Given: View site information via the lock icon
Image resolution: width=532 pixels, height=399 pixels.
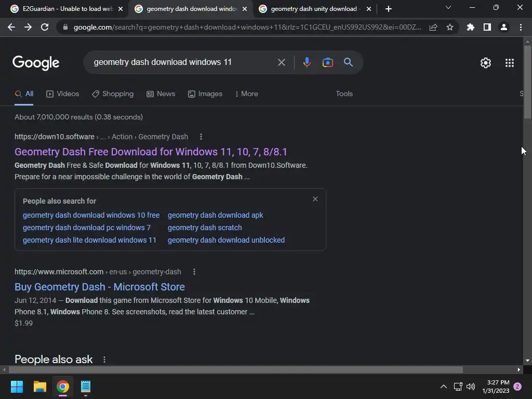Looking at the screenshot, I should pos(65,27).
